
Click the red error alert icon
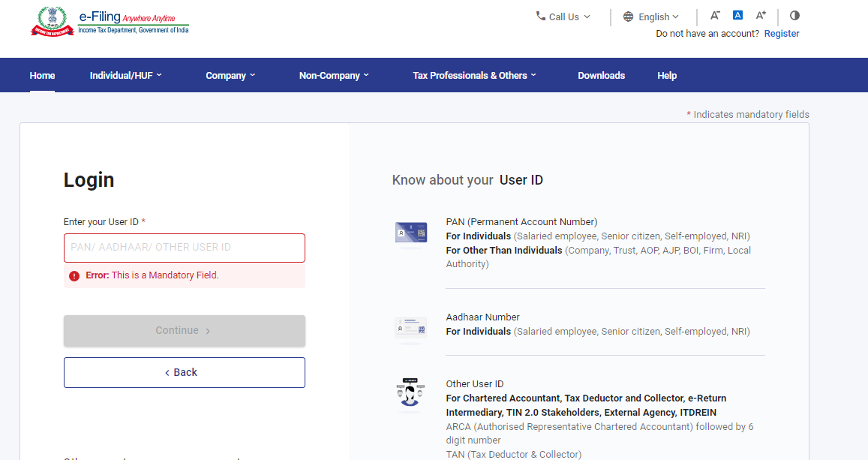[74, 275]
